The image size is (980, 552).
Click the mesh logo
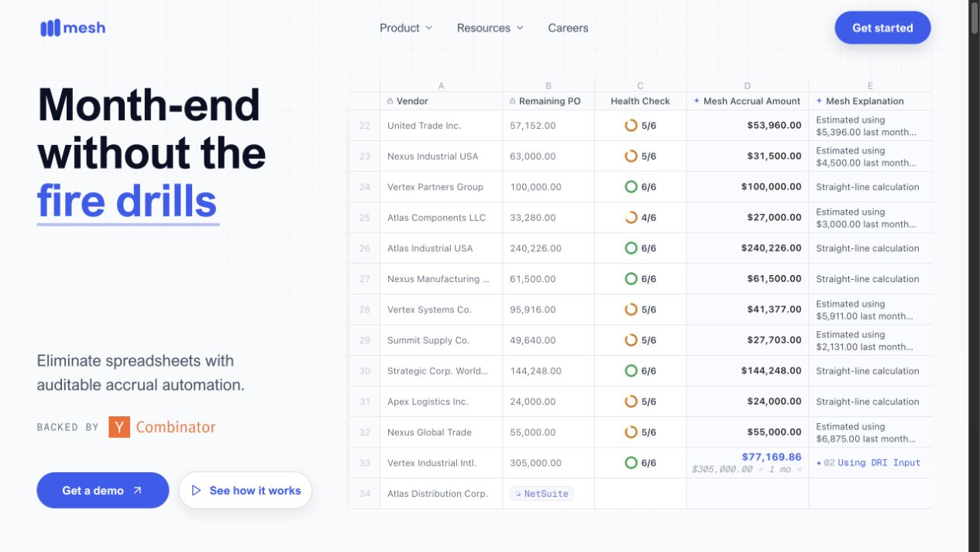tap(73, 28)
